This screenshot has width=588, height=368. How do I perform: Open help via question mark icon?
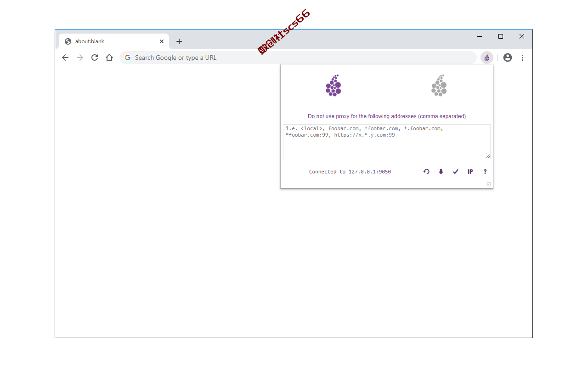pyautogui.click(x=485, y=172)
